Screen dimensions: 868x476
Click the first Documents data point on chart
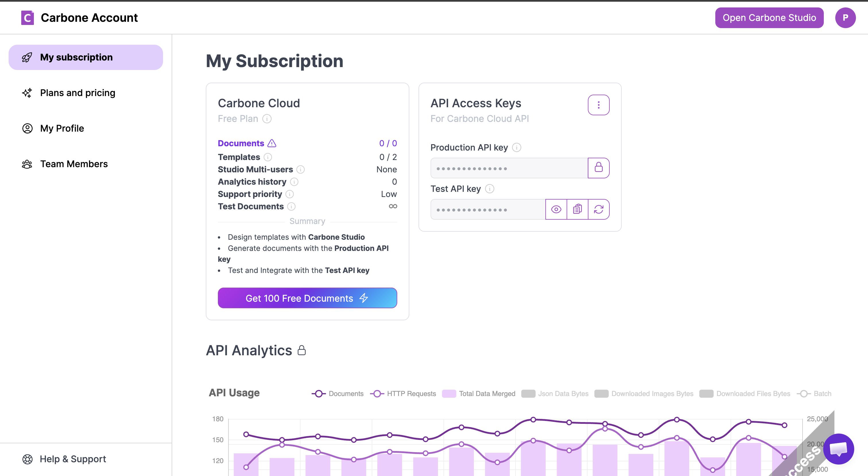coord(246,434)
